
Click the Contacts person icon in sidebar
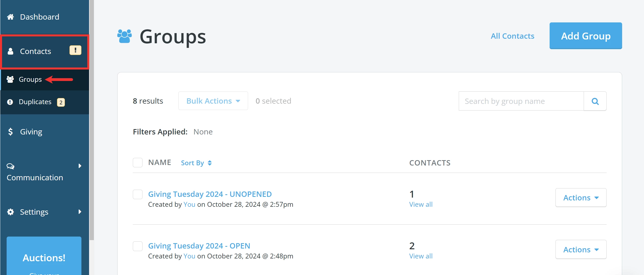10,51
